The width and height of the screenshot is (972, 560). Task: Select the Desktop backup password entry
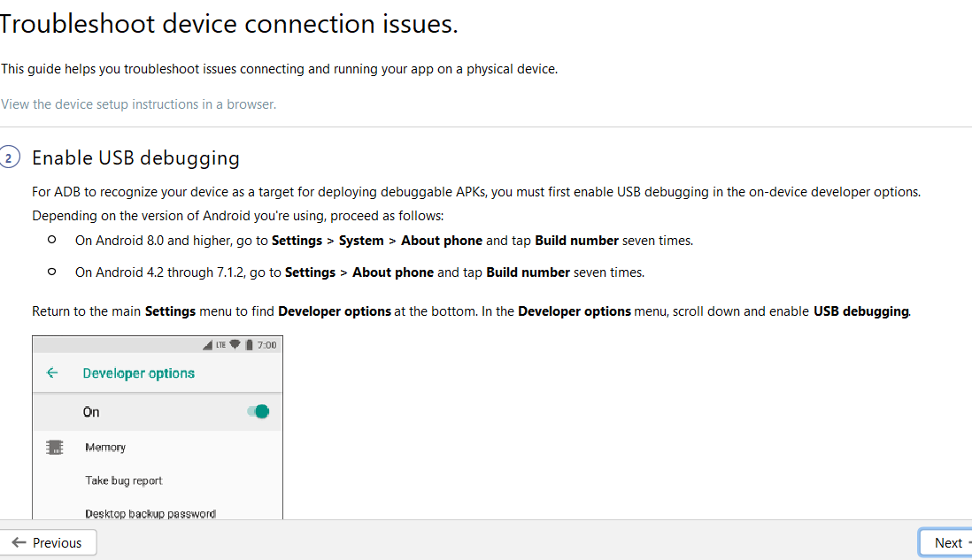coord(150,513)
